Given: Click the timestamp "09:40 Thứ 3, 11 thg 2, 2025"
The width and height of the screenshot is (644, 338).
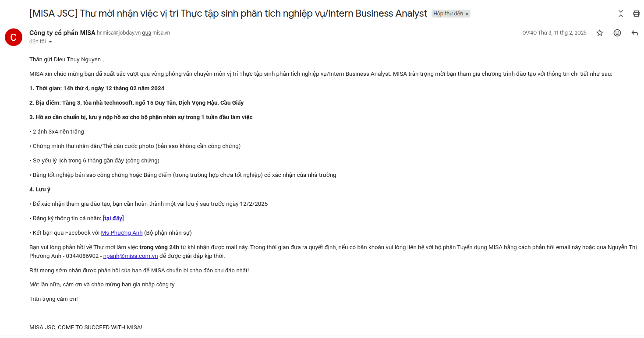Looking at the screenshot, I should [554, 33].
